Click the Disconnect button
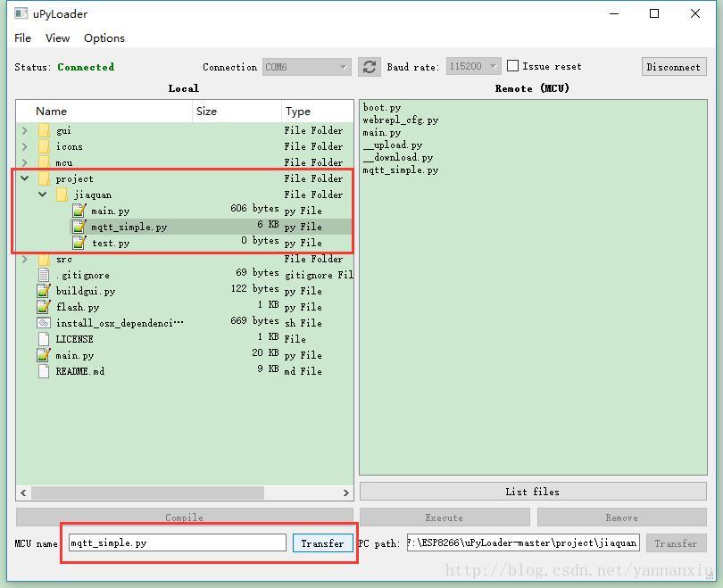Viewport: 723px width, 588px height. coord(674,67)
